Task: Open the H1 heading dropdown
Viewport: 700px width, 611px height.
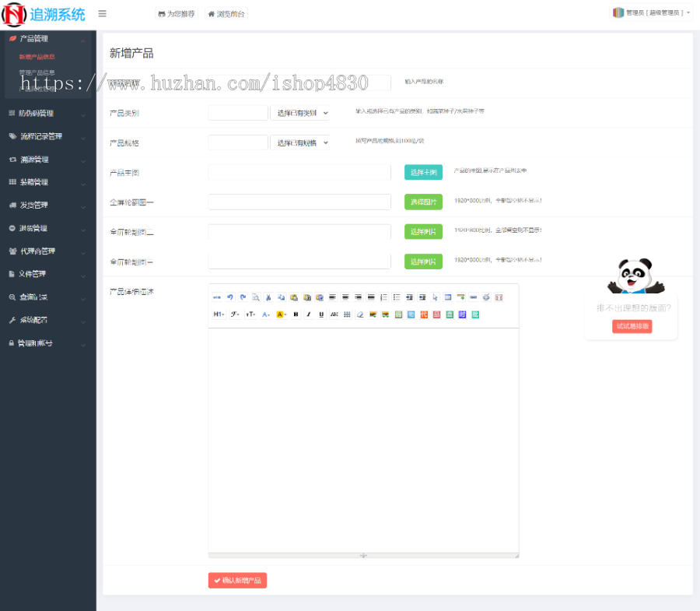Action: pos(219,314)
